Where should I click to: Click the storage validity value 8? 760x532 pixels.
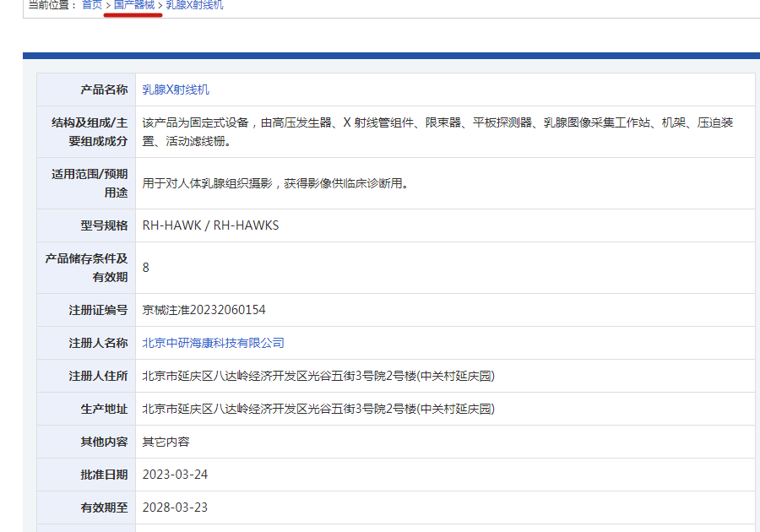point(146,268)
